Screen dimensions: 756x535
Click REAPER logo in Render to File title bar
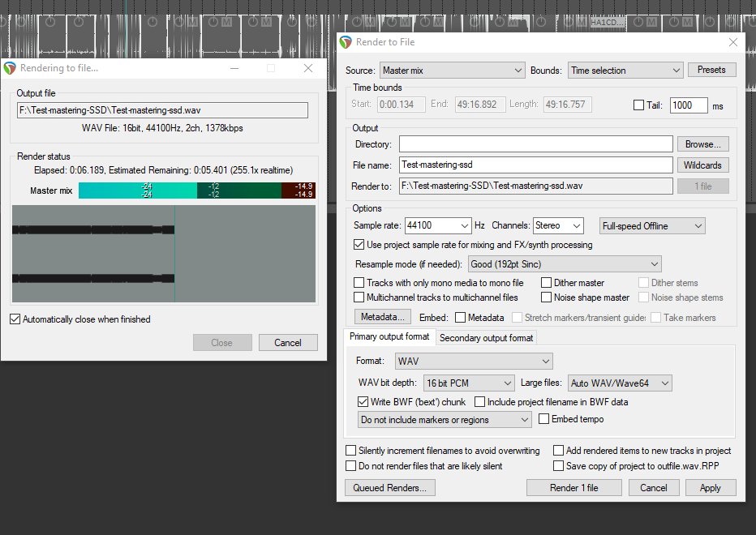[346, 42]
